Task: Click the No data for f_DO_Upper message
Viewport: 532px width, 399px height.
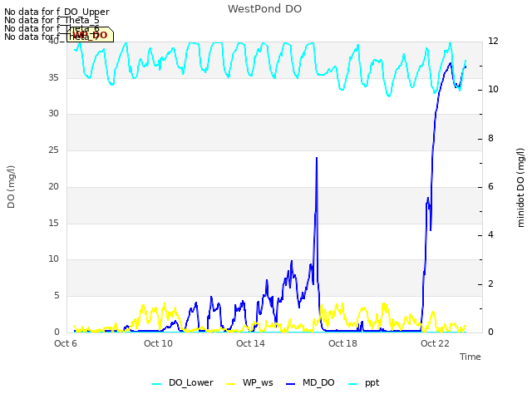Action: (57, 12)
